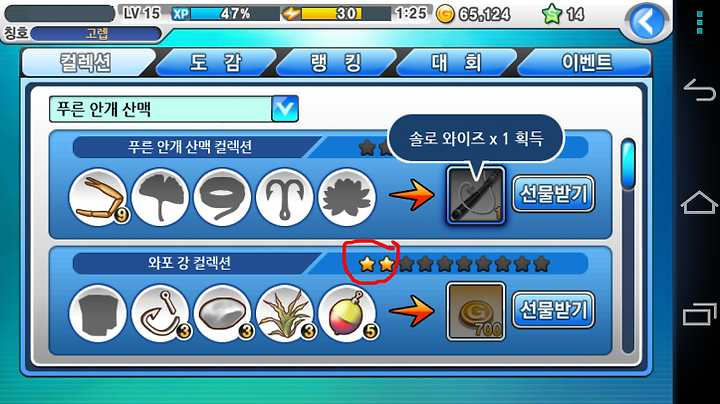Tap the 700 gold coin reward
This screenshot has height=404, width=720.
tap(476, 311)
